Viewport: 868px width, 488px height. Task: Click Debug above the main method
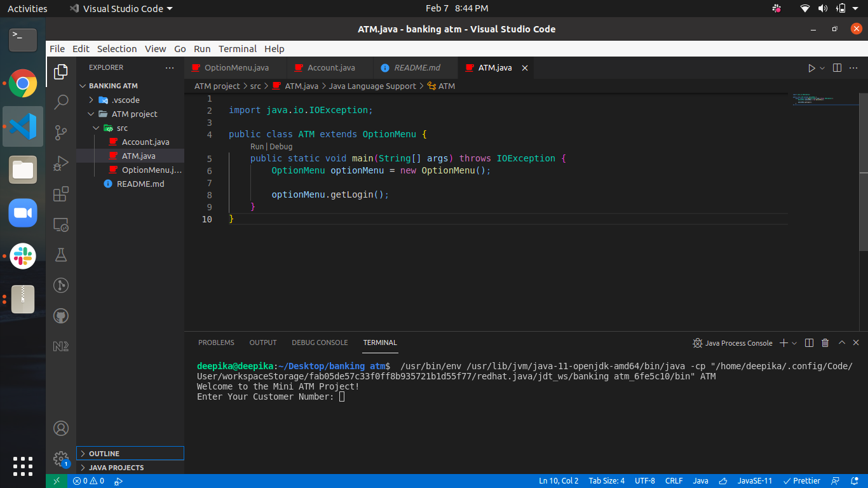click(x=280, y=146)
